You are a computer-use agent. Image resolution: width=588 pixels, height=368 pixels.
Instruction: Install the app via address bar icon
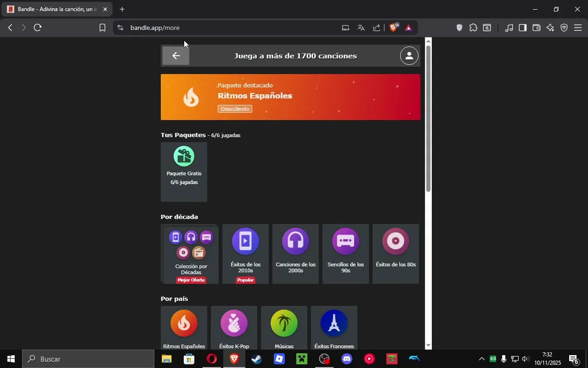(346, 28)
